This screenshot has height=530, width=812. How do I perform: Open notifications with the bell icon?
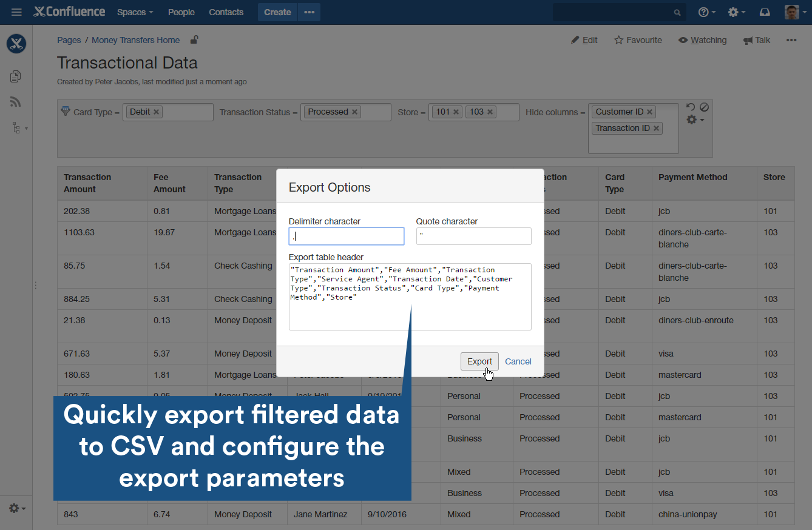coord(765,12)
